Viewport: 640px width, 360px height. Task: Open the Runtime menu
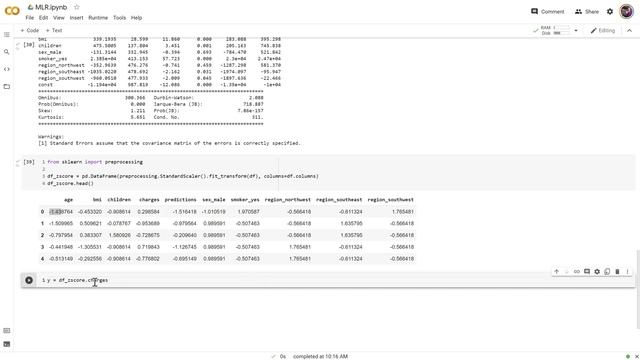coord(98,18)
